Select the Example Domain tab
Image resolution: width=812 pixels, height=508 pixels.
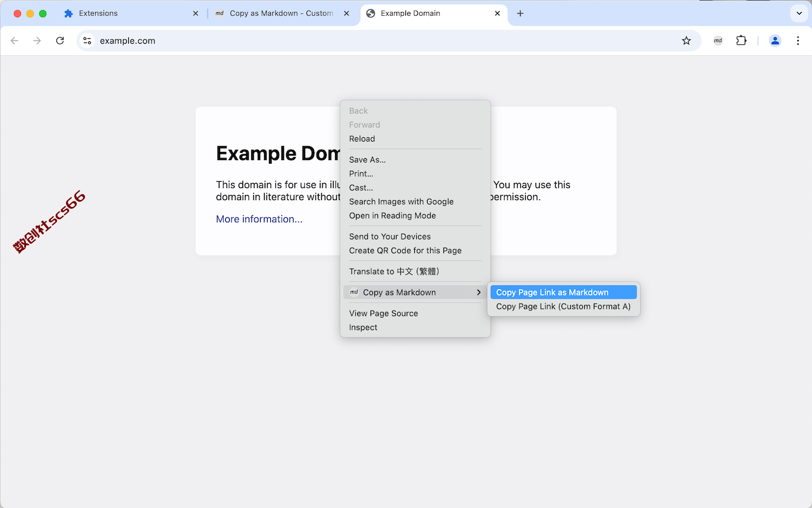coord(435,13)
